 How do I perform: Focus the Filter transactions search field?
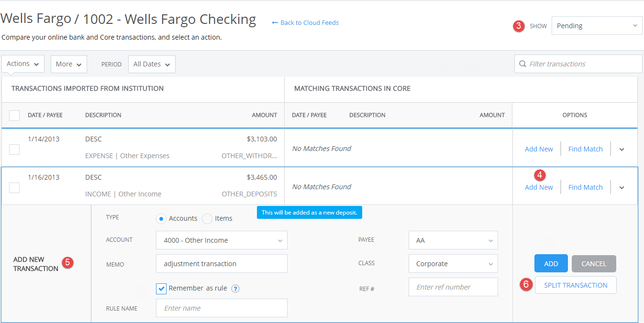point(578,64)
